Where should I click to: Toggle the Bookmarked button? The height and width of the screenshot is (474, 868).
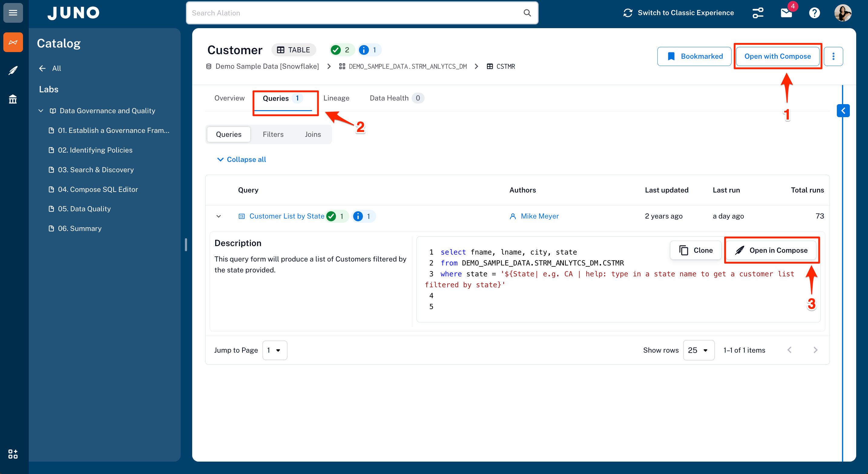[694, 56]
